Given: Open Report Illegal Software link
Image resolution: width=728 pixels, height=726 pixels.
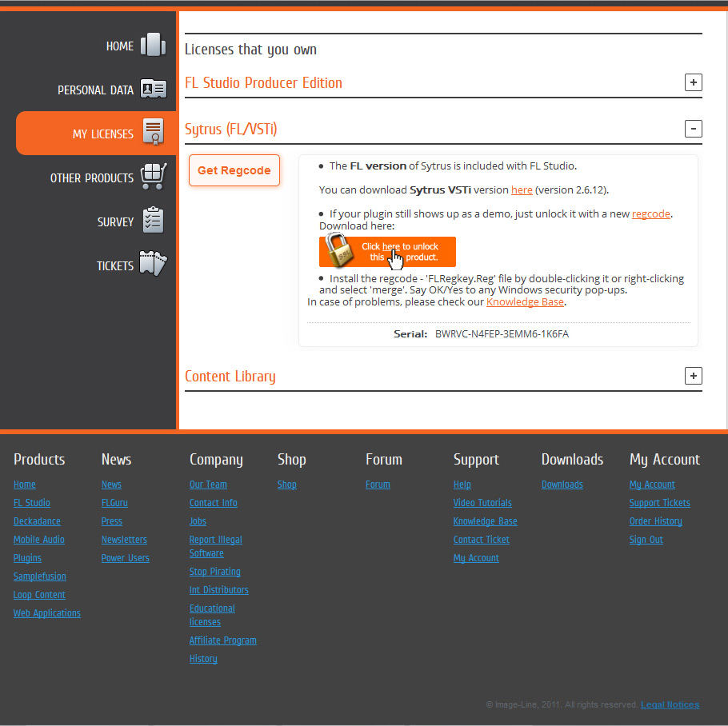Looking at the screenshot, I should 215,546.
